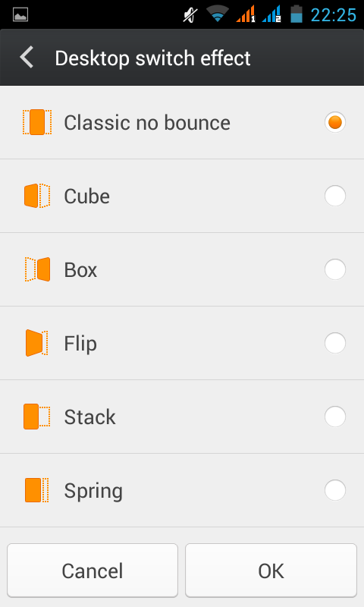
Task: Confirm selection with OK button
Action: [271, 571]
